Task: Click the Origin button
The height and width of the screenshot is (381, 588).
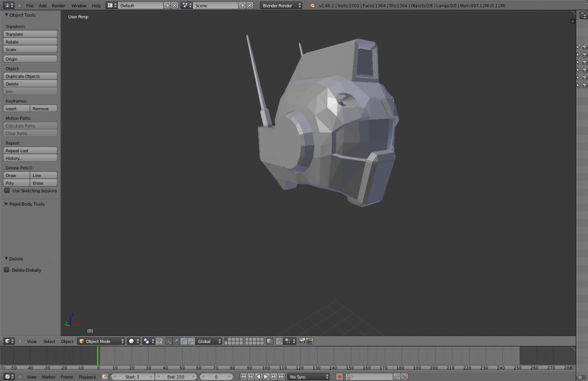Action: [x=30, y=59]
